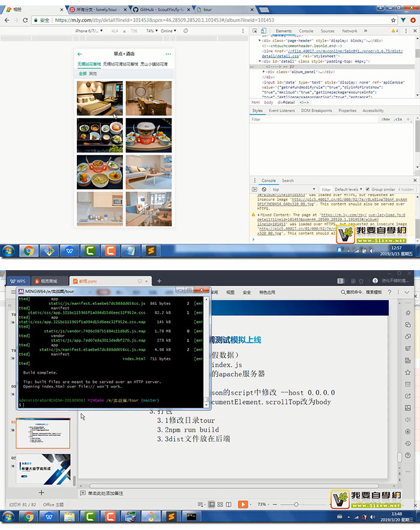This screenshot has height=530, width=420.
Task: Select Event Listeners pane tab
Action: 282,110
